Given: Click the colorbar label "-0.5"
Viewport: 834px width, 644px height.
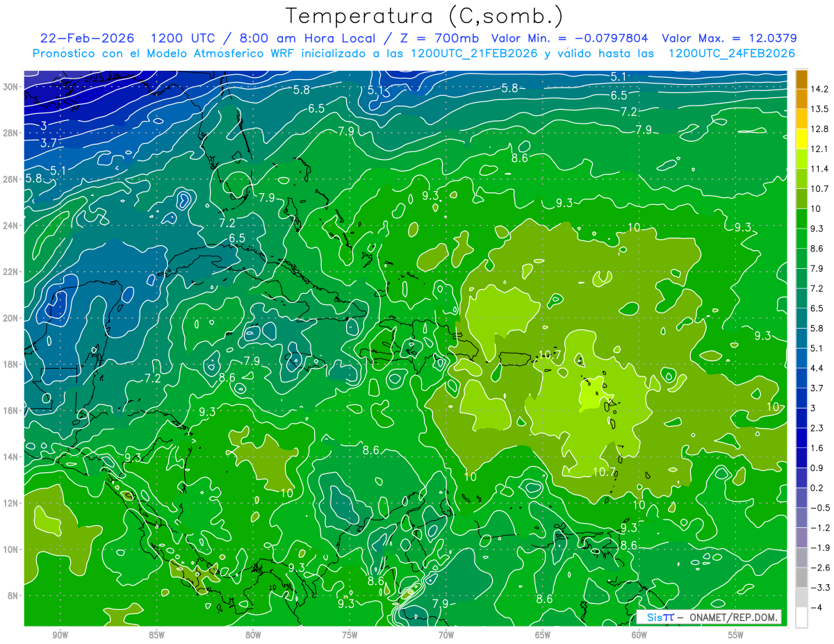Looking at the screenshot, I should click(819, 508).
